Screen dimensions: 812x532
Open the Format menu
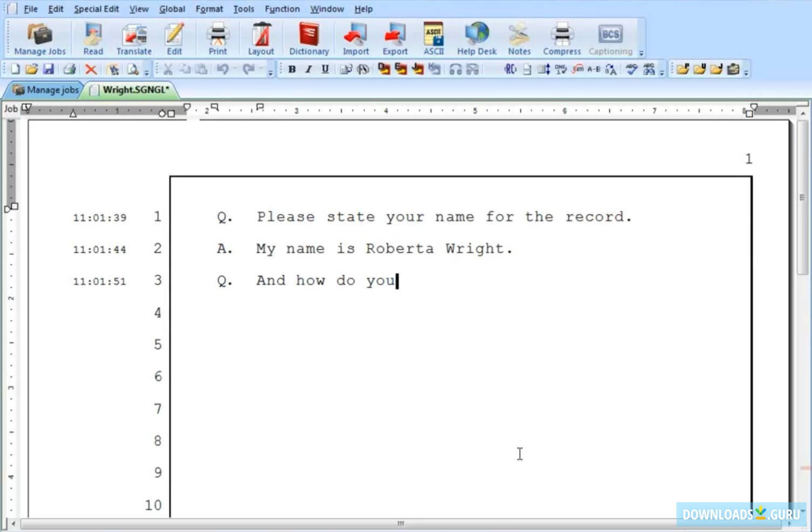(209, 9)
